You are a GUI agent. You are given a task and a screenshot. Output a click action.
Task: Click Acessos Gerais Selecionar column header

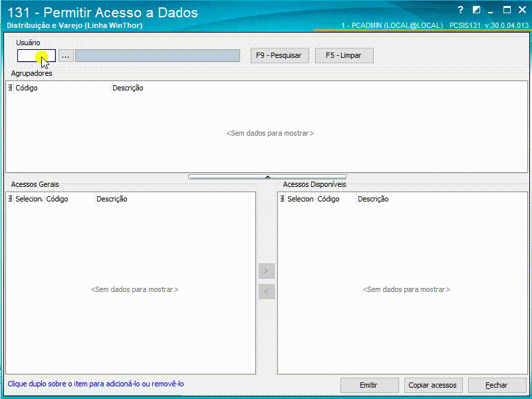click(x=29, y=199)
